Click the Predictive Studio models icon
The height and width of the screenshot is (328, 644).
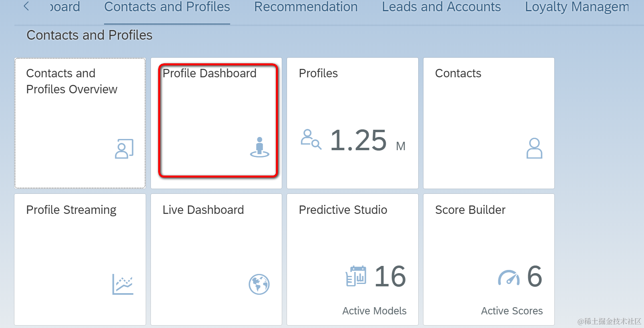point(356,276)
